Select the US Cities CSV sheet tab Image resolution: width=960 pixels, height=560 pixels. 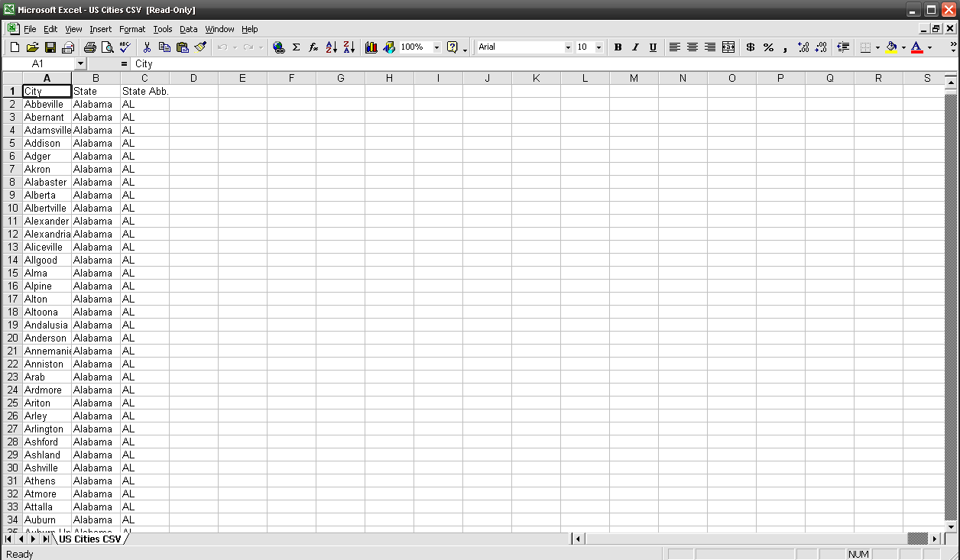tap(90, 539)
